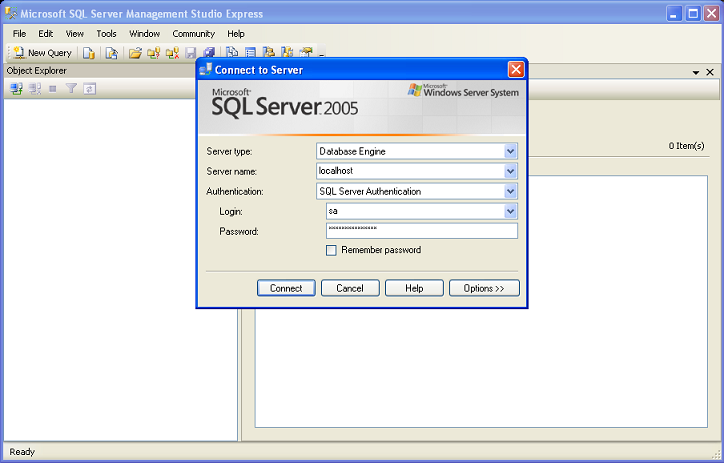Minimize the Management Studio window
This screenshot has width=724, height=463.
[x=674, y=13]
